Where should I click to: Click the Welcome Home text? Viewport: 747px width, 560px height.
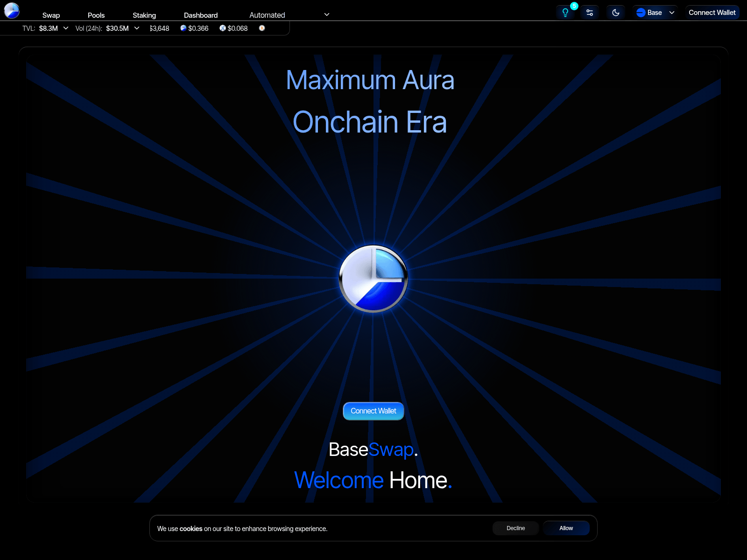[x=373, y=480]
